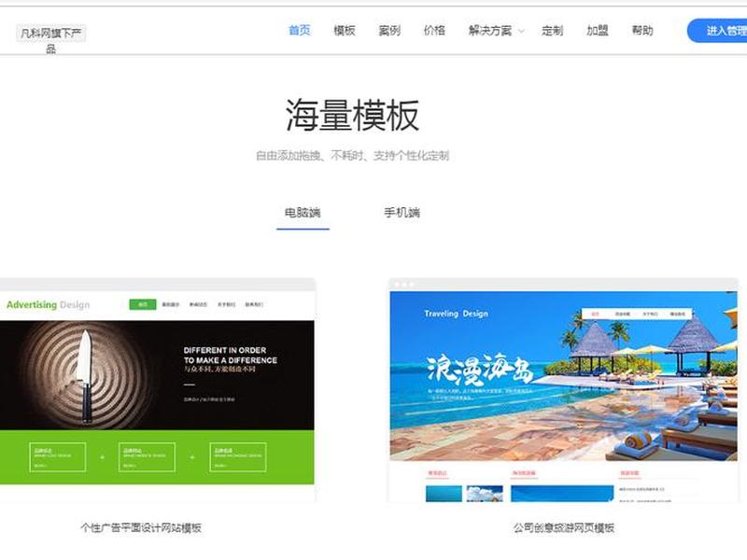Click the 公司创意旅游网页模板 title
This screenshot has width=747, height=560.
(564, 527)
